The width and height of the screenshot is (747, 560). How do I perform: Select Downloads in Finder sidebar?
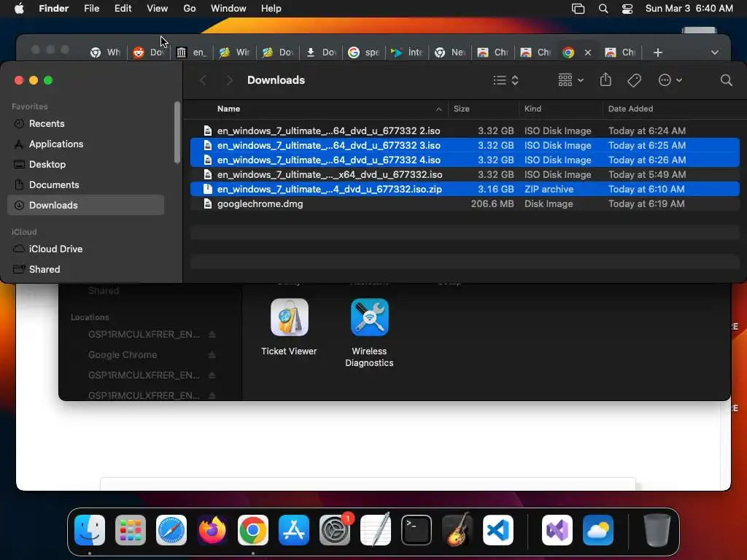pos(86,205)
